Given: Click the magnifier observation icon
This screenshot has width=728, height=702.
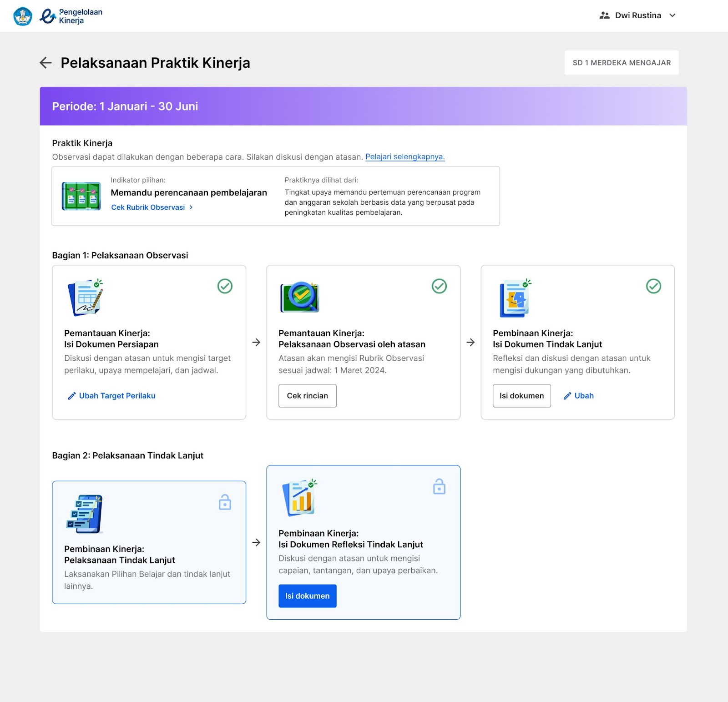Looking at the screenshot, I should coord(300,297).
